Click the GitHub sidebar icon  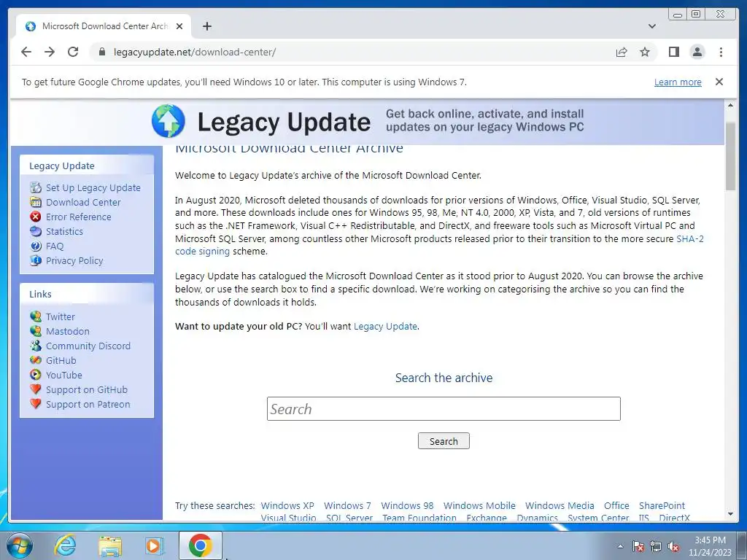click(36, 360)
